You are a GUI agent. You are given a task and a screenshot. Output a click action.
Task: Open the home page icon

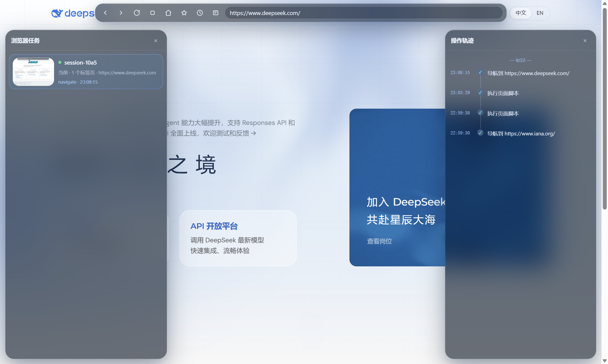[168, 13]
